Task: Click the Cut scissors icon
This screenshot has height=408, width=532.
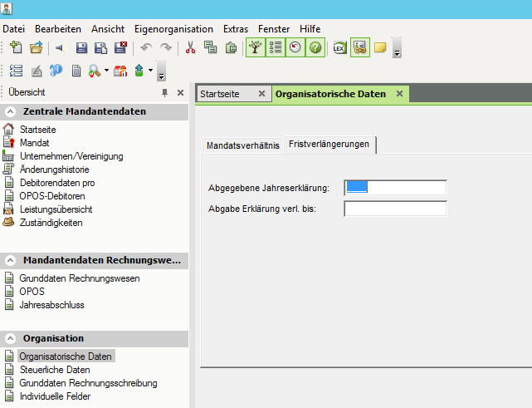Action: 191,48
